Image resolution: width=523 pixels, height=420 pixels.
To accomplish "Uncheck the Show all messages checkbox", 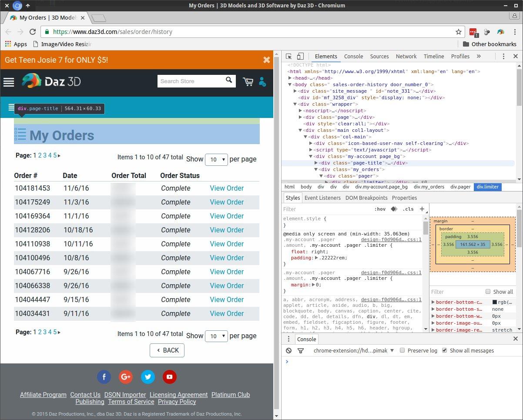I will point(444,350).
